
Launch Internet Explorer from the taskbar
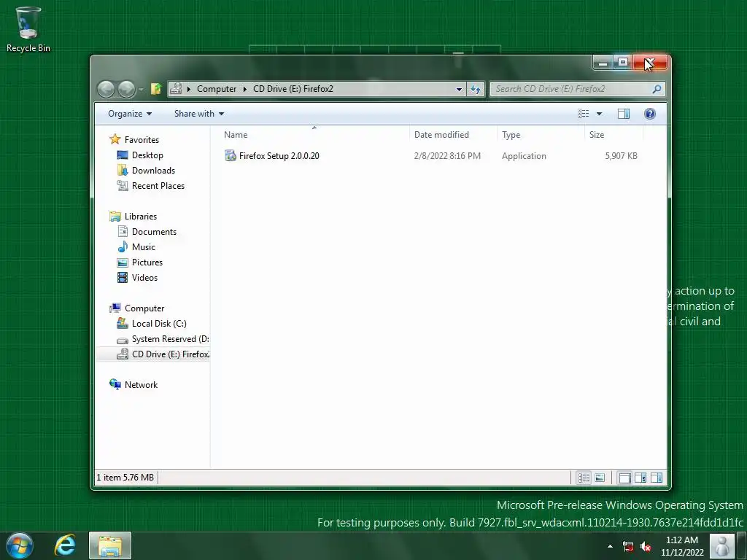click(x=65, y=545)
